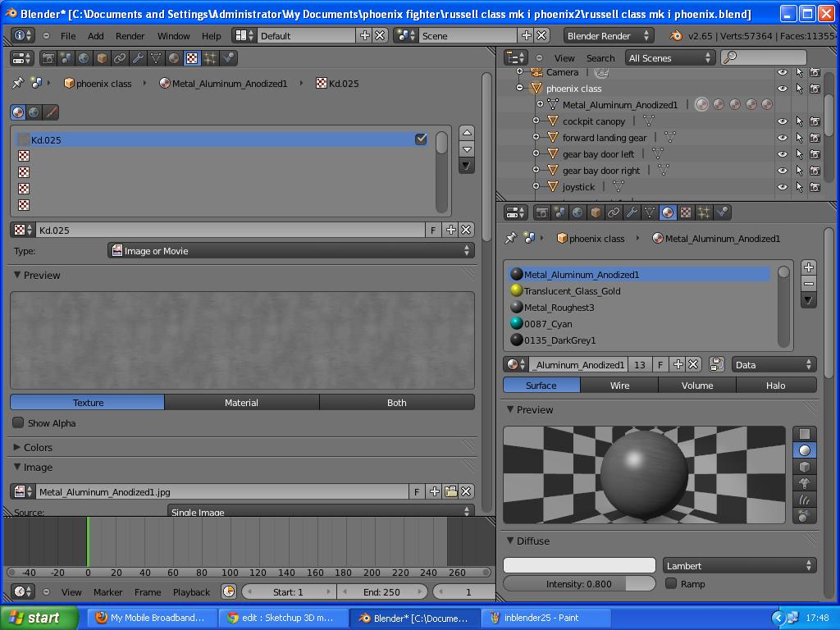The width and height of the screenshot is (840, 630).
Task: Toggle visibility of the cockpit canopy object
Action: 782,121
